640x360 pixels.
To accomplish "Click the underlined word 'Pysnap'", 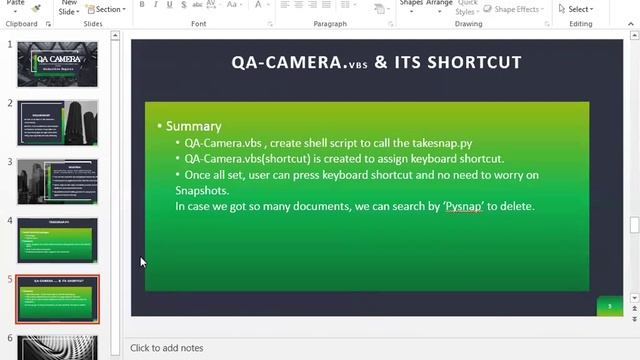I will click(x=464, y=207).
